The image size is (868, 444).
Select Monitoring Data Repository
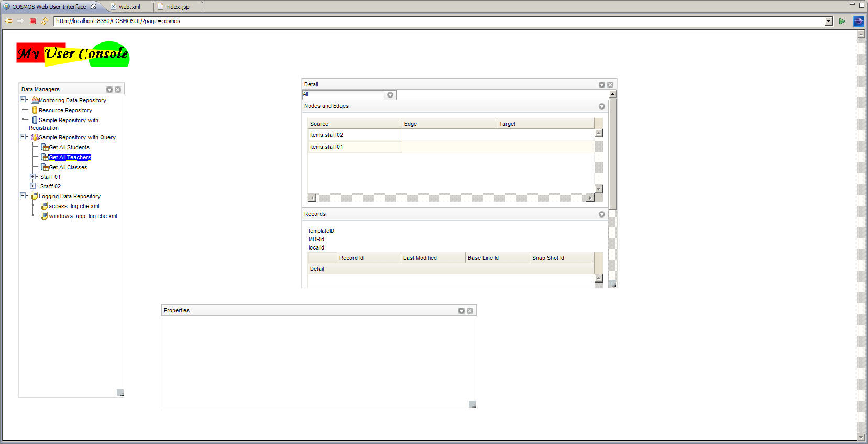(72, 100)
